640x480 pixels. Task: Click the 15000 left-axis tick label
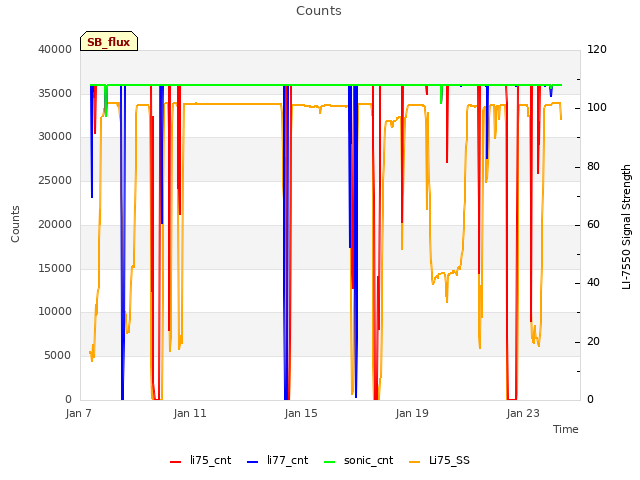(55, 269)
